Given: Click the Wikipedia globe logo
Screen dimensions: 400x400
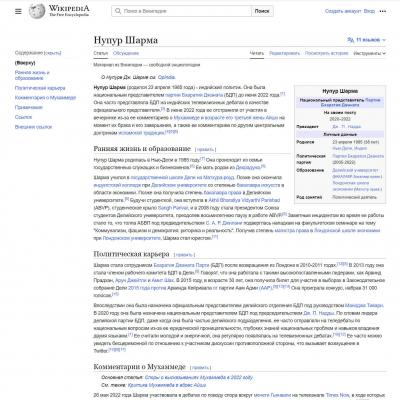Looking at the screenshot, I should click(x=37, y=11).
